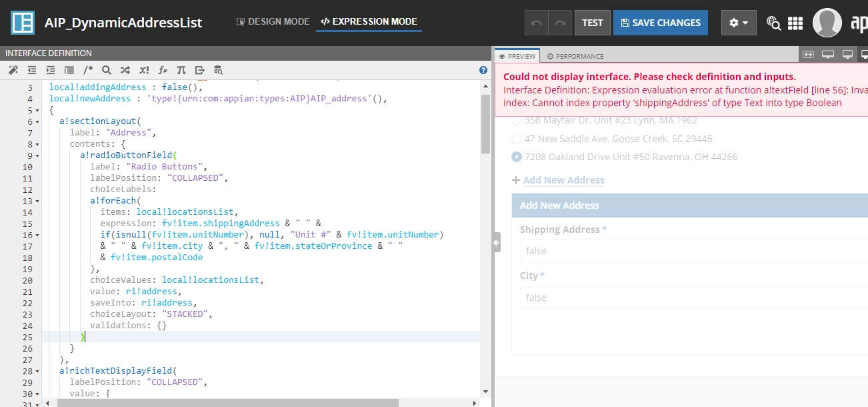Collapse code fold at line 28
The width and height of the screenshot is (868, 407).
[x=38, y=371]
